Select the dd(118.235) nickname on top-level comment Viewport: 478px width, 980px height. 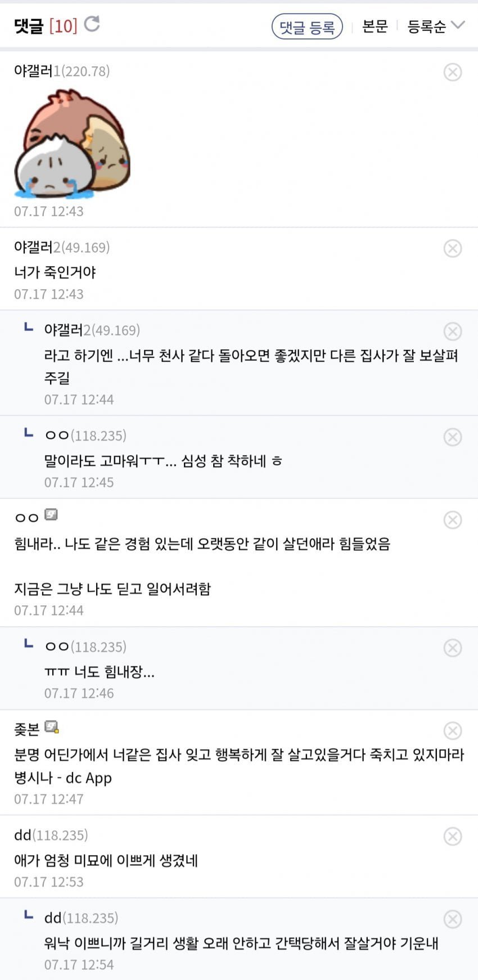click(x=51, y=835)
